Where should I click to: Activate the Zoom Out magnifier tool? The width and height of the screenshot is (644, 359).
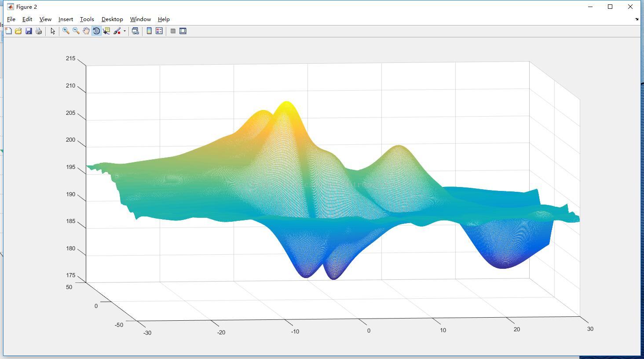[x=76, y=31]
